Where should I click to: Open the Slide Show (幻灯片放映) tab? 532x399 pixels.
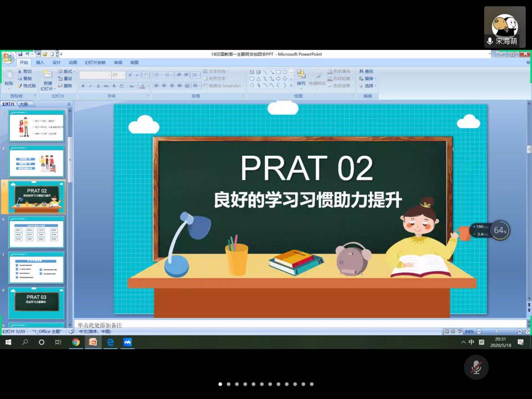95,62
